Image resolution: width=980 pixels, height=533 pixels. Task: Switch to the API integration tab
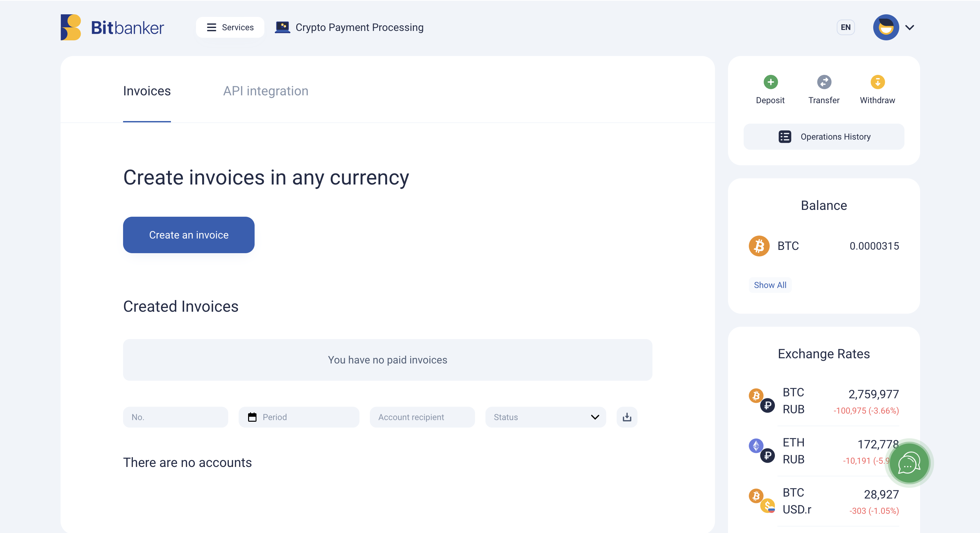click(x=266, y=91)
